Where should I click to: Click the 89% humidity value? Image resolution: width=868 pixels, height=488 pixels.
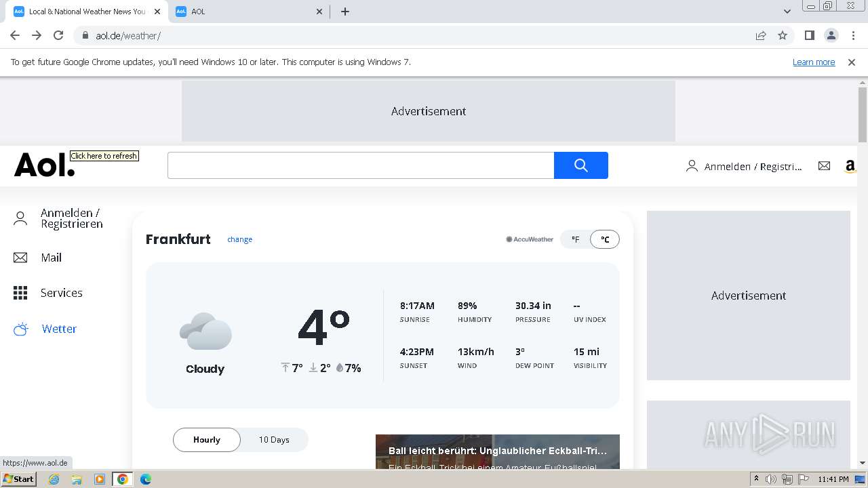(x=467, y=306)
